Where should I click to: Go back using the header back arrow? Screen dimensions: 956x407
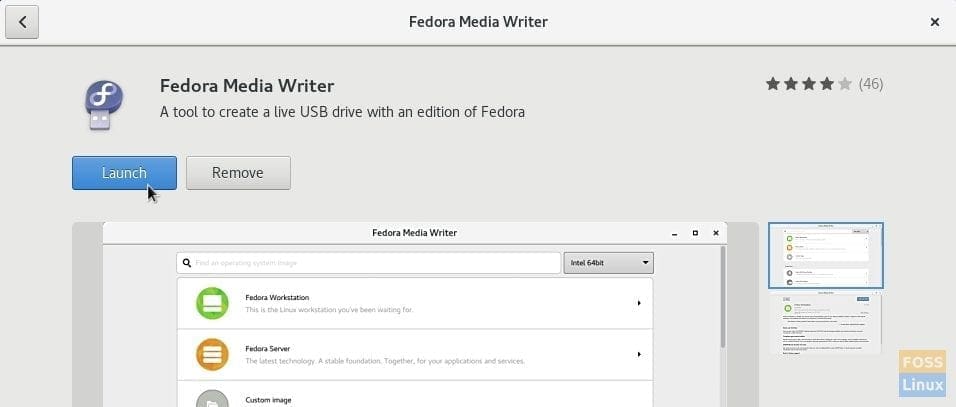(x=22, y=22)
